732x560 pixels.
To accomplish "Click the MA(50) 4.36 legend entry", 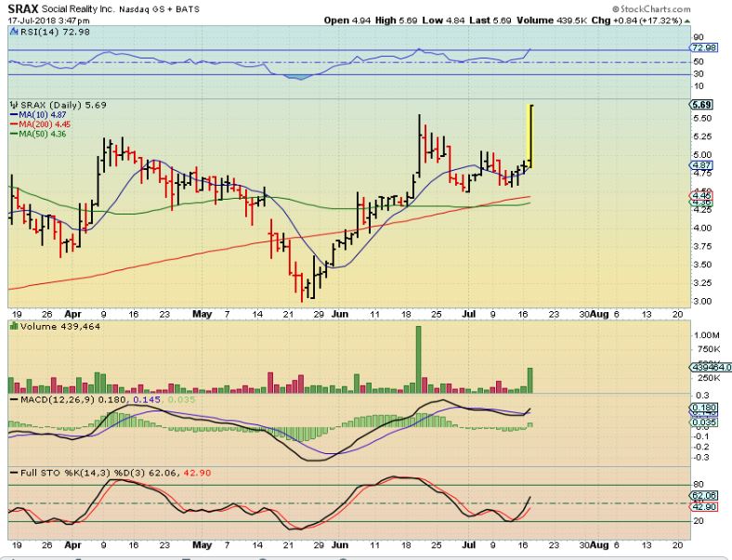I will (38, 134).
